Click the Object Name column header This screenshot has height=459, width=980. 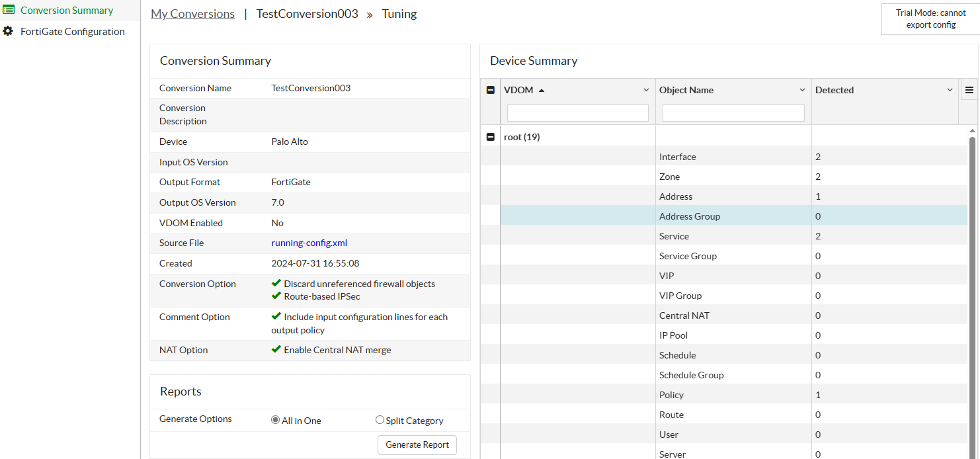click(x=686, y=90)
